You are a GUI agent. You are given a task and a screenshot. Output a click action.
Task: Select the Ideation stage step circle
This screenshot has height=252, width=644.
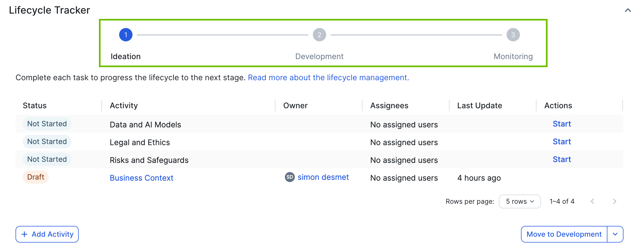pyautogui.click(x=126, y=35)
